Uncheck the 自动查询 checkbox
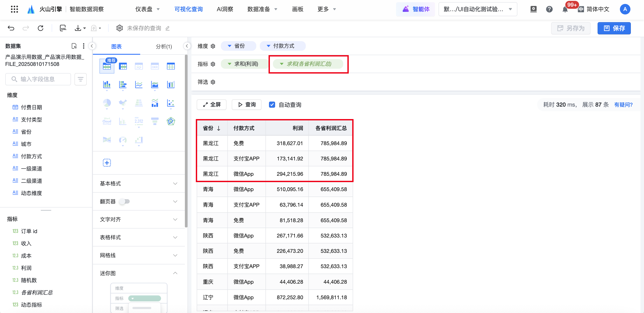The height and width of the screenshot is (313, 644). (x=272, y=105)
